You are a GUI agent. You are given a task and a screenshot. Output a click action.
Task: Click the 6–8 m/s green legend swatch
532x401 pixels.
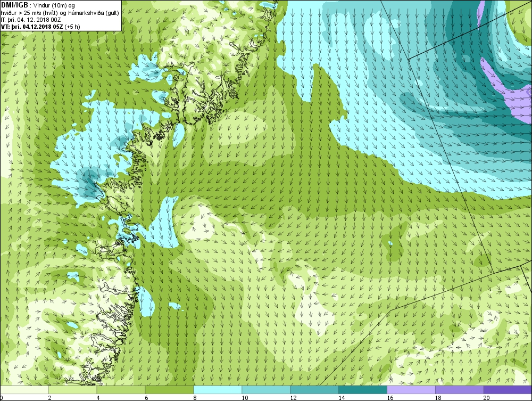point(169,389)
